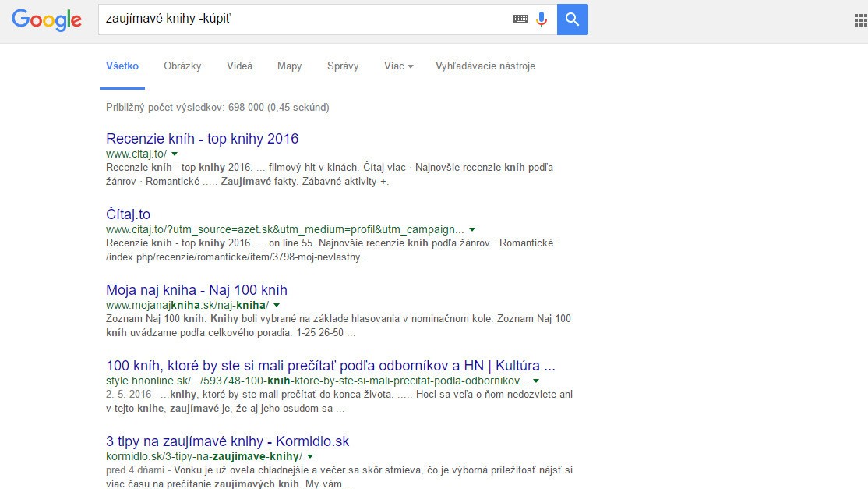Screen dimensions: 868x489
Task: Open the Google apps grid
Action: [860, 20]
